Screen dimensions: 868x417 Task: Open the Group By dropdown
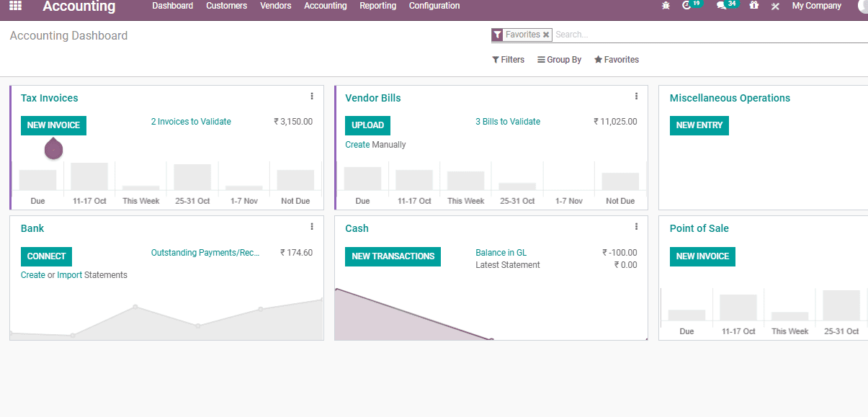(559, 59)
